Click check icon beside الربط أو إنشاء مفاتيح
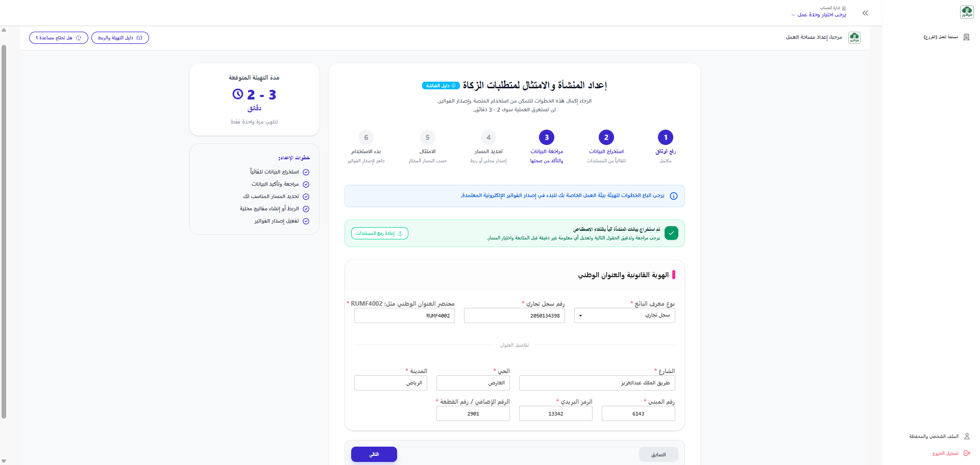 306,209
